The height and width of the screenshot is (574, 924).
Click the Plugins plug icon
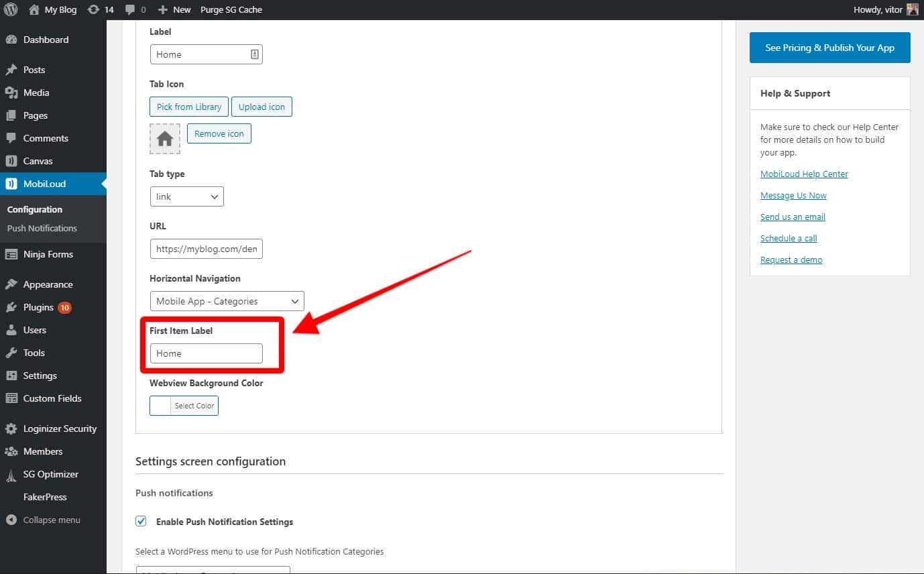11,307
